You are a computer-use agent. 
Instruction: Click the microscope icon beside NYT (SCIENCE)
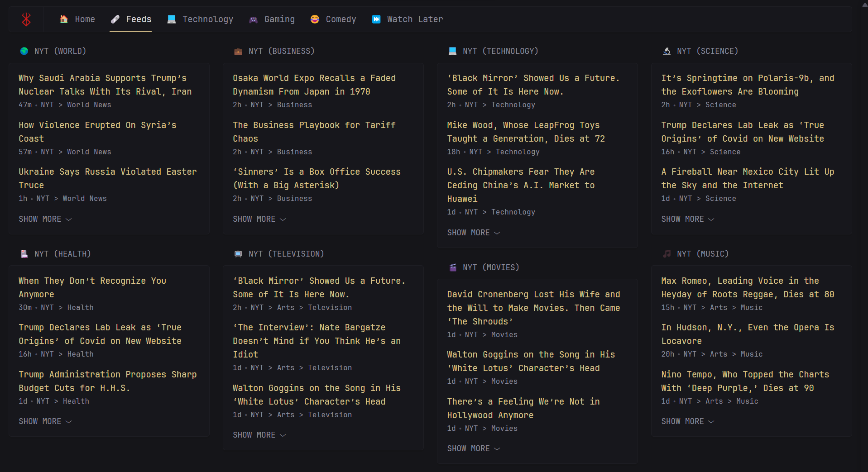[x=667, y=51]
